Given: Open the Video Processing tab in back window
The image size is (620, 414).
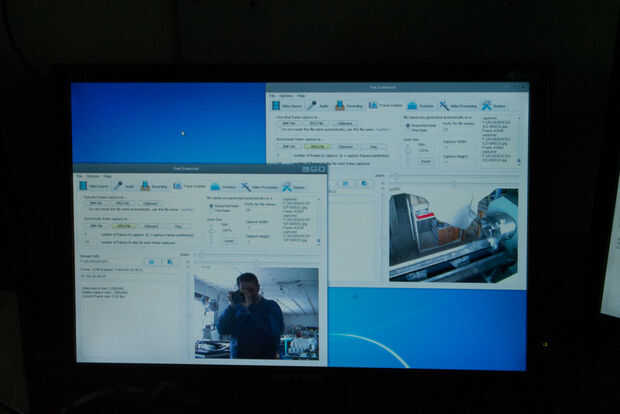Looking at the screenshot, I should tap(458, 106).
